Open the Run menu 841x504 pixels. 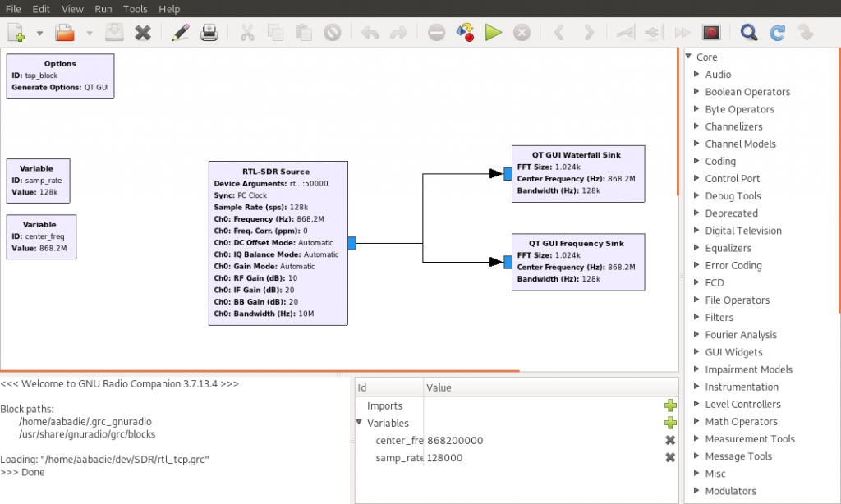pos(103,9)
